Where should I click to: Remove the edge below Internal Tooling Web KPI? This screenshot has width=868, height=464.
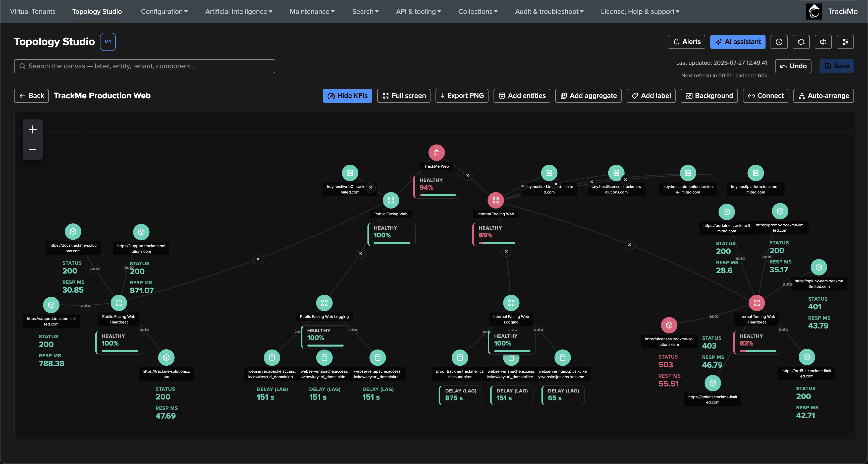click(x=506, y=251)
